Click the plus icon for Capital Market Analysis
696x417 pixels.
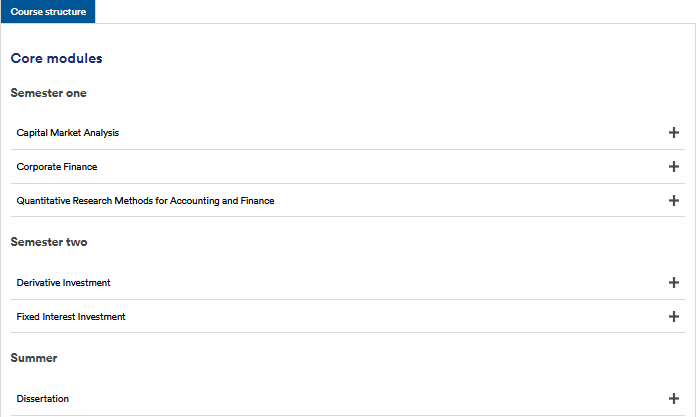coord(673,133)
